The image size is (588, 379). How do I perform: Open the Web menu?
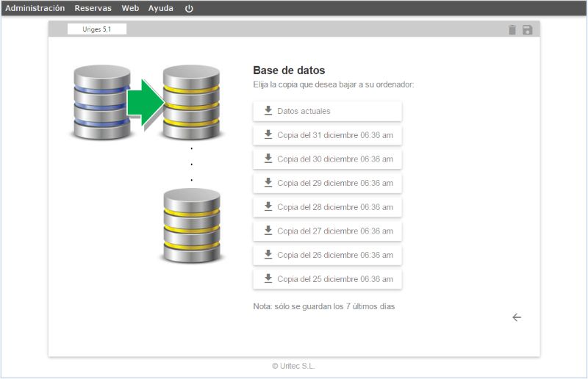pos(130,8)
